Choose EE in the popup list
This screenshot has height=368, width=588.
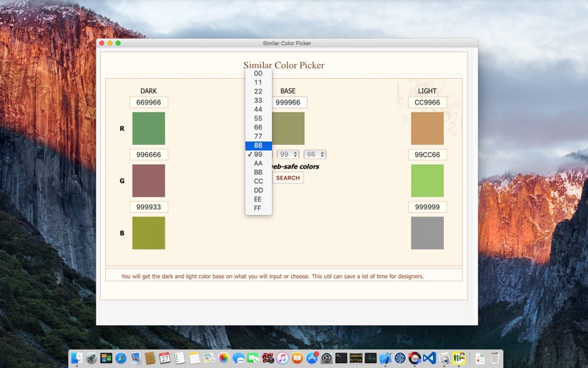[x=259, y=199]
